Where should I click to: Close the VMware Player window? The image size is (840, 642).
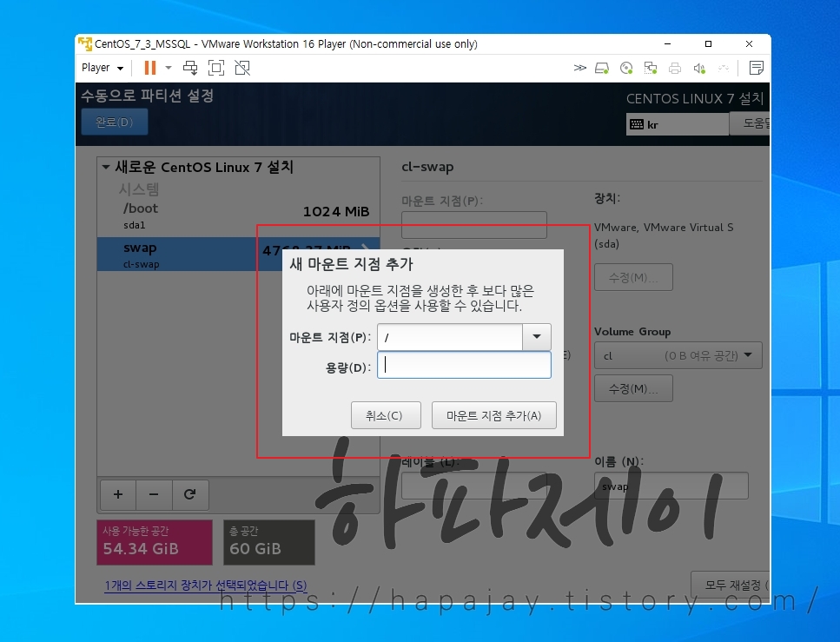[749, 44]
